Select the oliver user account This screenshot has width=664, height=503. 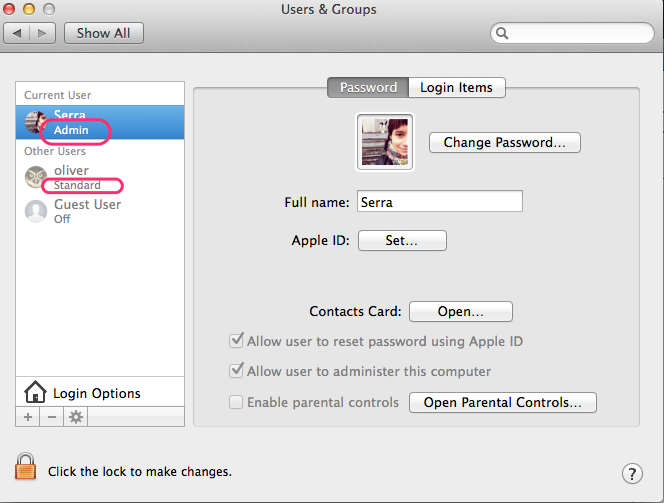pyautogui.click(x=100, y=177)
